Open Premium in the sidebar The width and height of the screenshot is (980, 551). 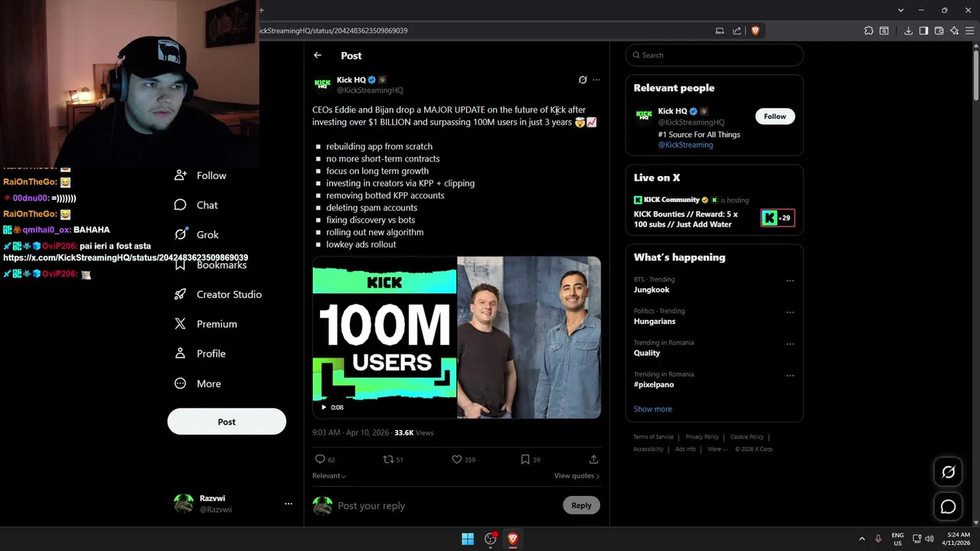(x=206, y=324)
